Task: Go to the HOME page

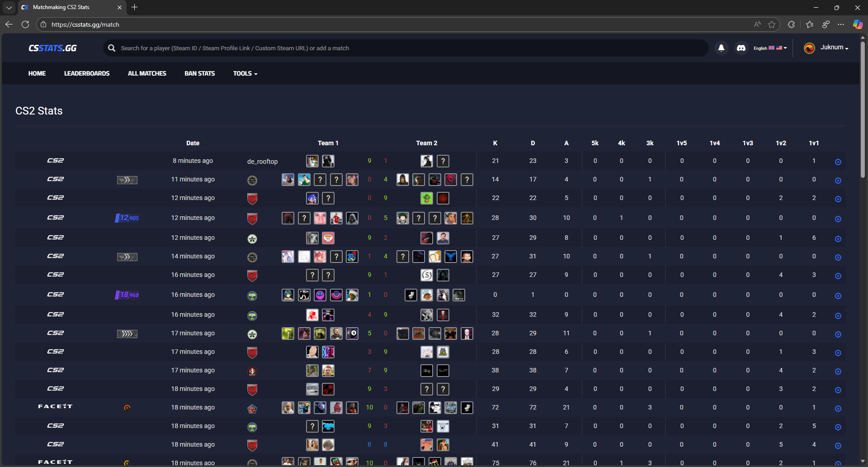Action: (37, 73)
